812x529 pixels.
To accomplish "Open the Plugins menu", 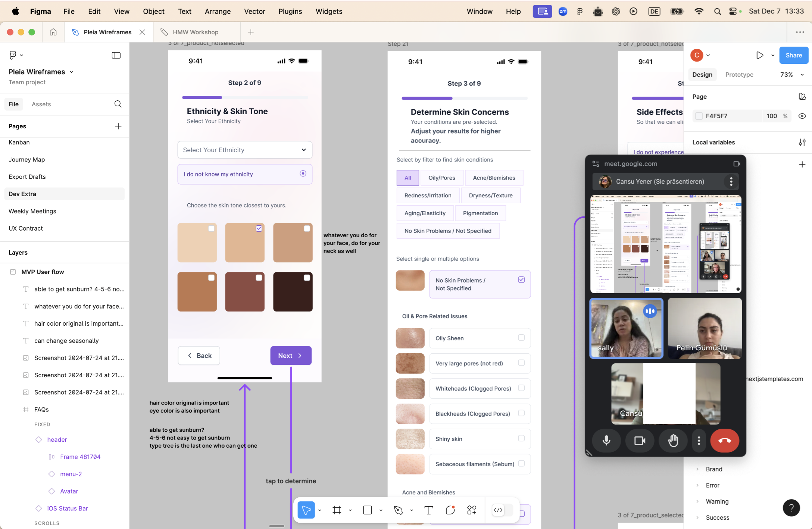I will 290,11.
